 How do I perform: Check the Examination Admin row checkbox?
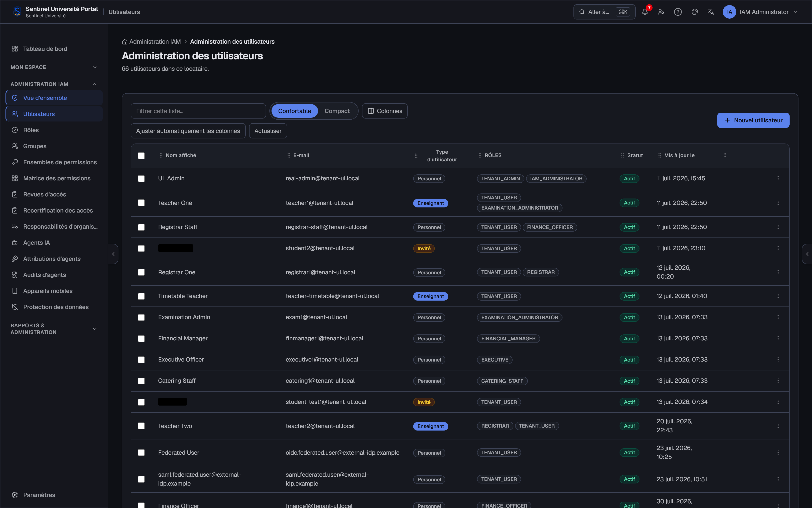[141, 317]
